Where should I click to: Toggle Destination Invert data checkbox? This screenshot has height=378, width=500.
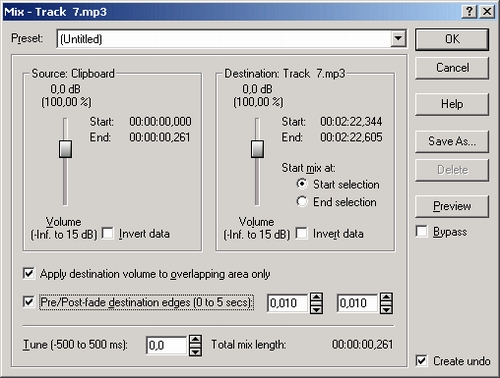click(301, 233)
